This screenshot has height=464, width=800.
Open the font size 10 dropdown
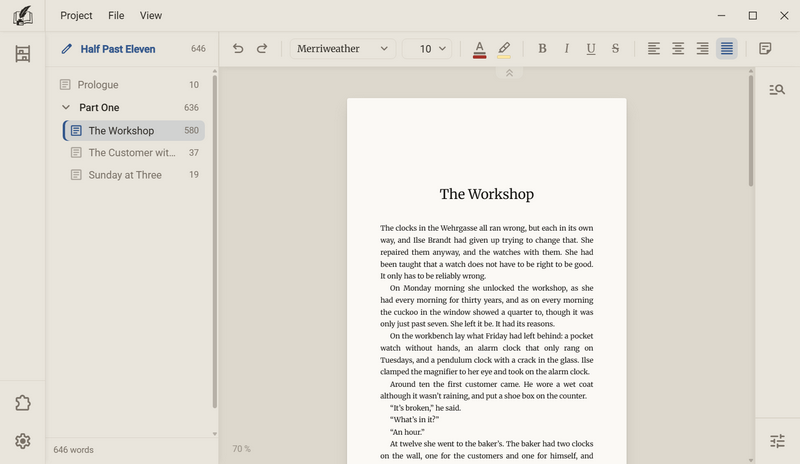pos(427,49)
